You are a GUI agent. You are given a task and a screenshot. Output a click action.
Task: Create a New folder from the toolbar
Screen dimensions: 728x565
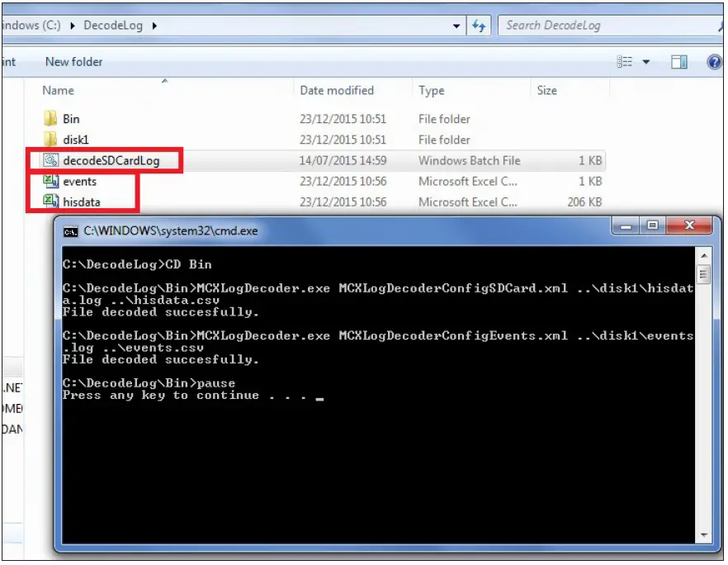point(73,62)
